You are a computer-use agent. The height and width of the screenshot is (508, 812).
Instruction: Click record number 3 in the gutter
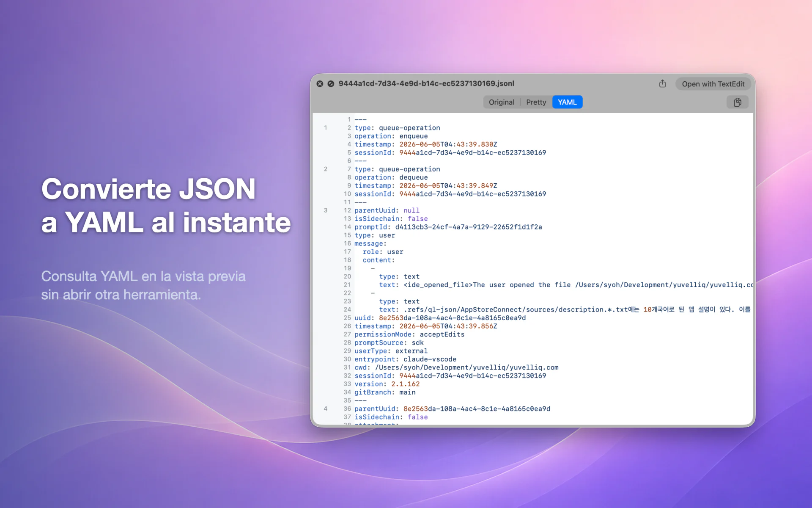[326, 210]
